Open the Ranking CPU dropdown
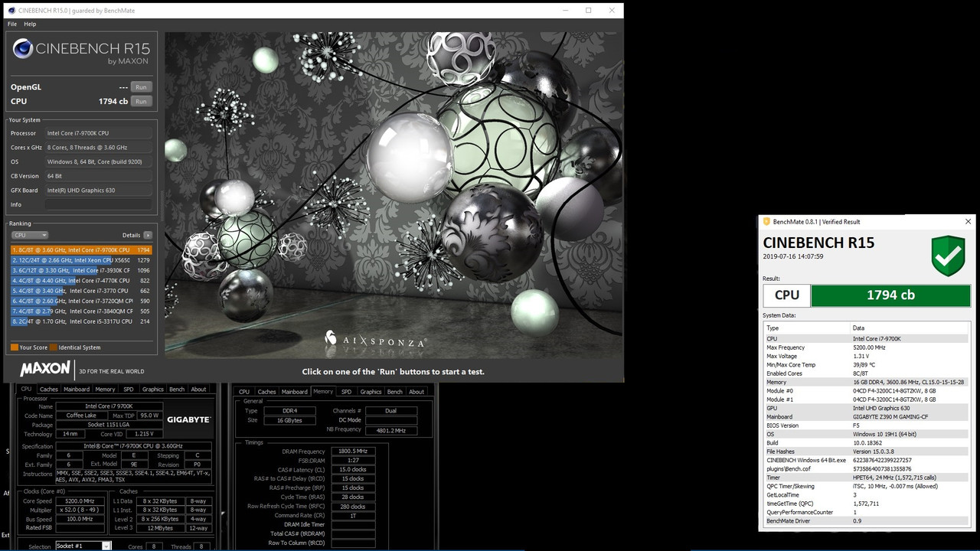 [29, 236]
